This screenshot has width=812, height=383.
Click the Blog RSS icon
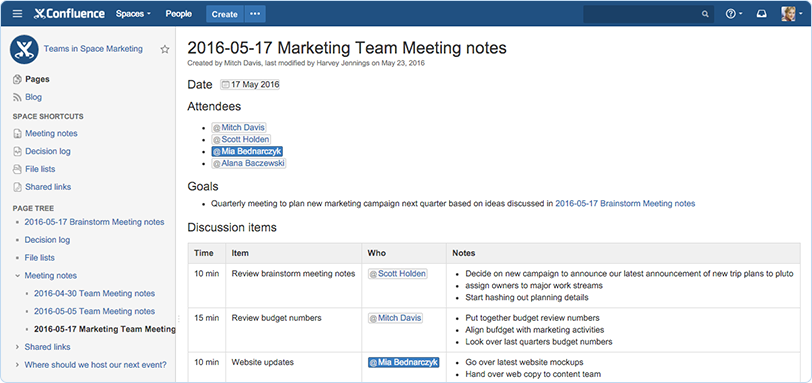[x=17, y=97]
